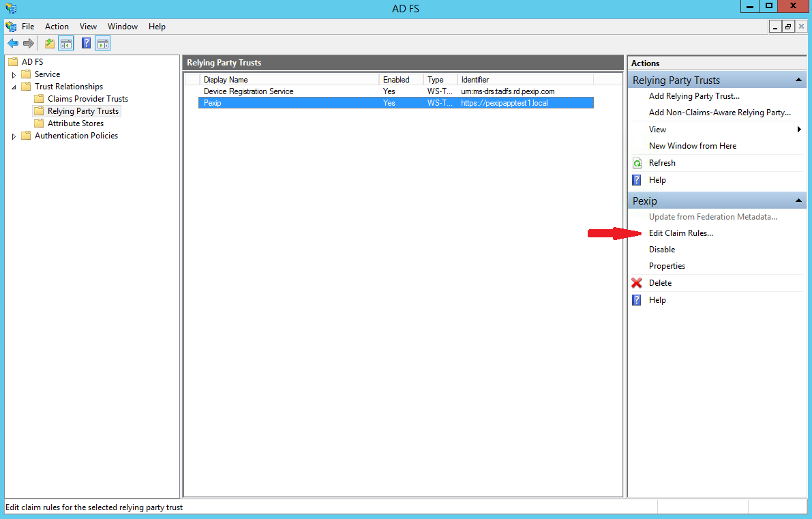Toggle the Show/Hide Console Tree icon

click(66, 44)
